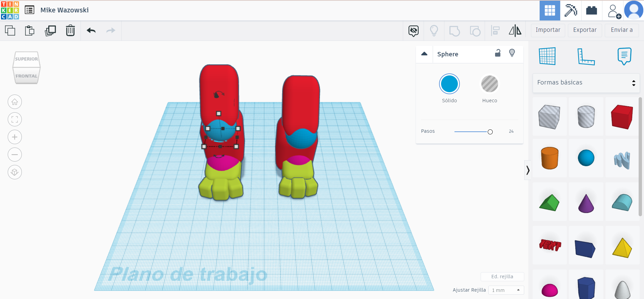
Task: Delete the selected shape with trash icon
Action: pos(70,31)
